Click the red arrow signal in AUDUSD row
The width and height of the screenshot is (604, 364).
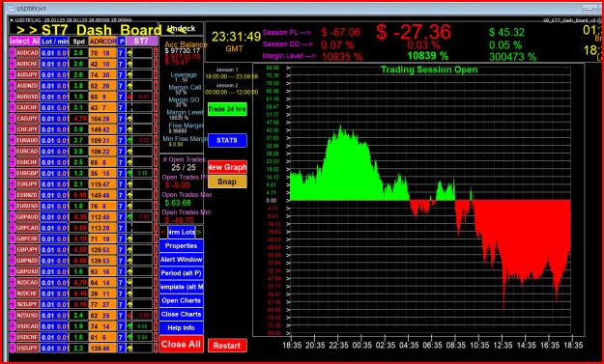pos(129,97)
